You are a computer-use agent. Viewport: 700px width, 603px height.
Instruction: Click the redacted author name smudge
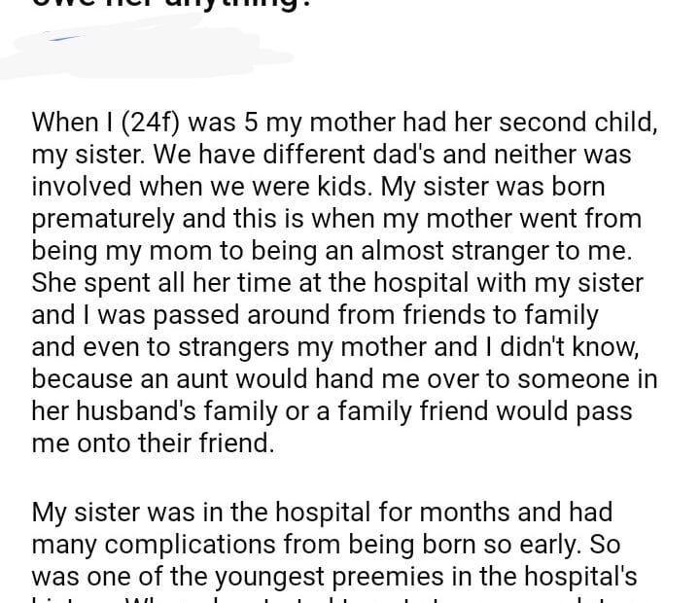tap(146, 51)
